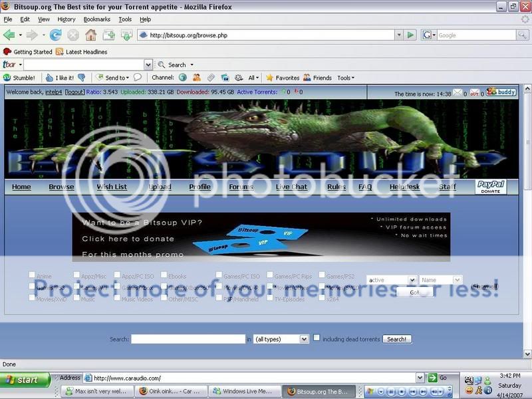Click the green Go arrow beside URL bar
Image resolution: width=532 pixels, height=399 pixels.
[410, 35]
